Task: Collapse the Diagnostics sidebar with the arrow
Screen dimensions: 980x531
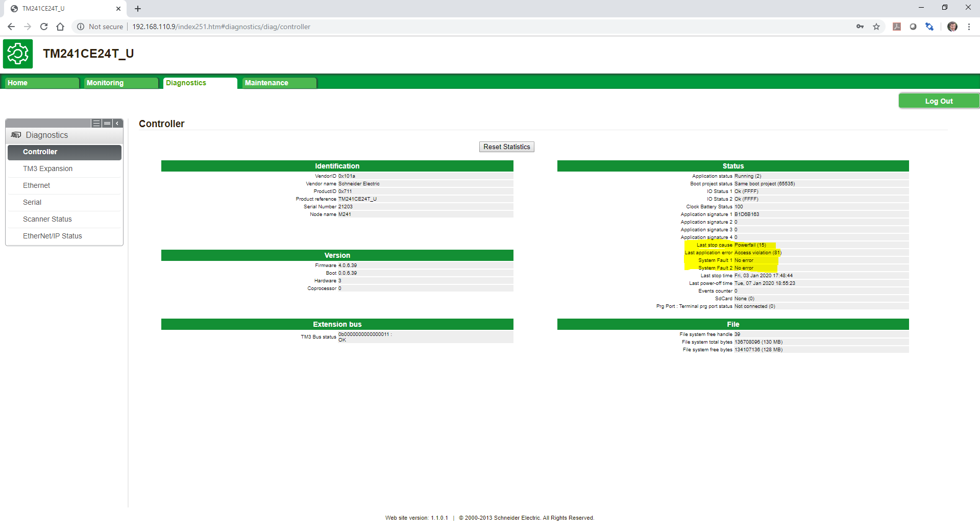Action: pyautogui.click(x=117, y=123)
